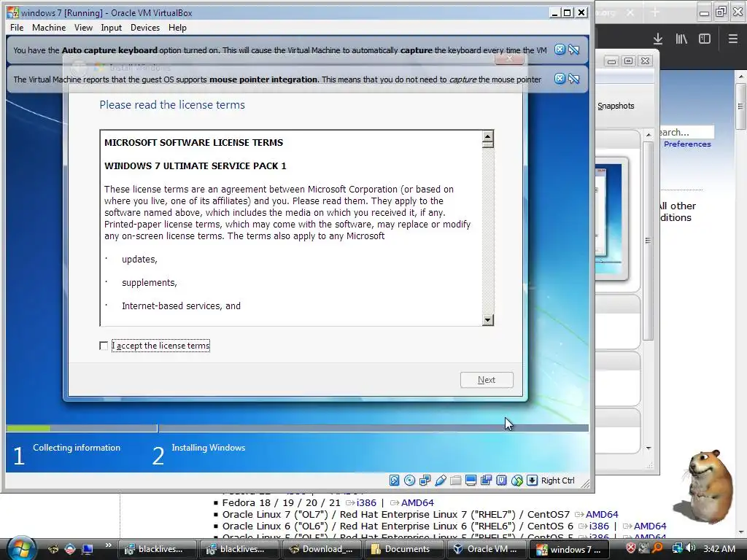The image size is (747, 560).
Task: Click the USB devices icon in VirtualBox status bar
Action: tap(440, 481)
